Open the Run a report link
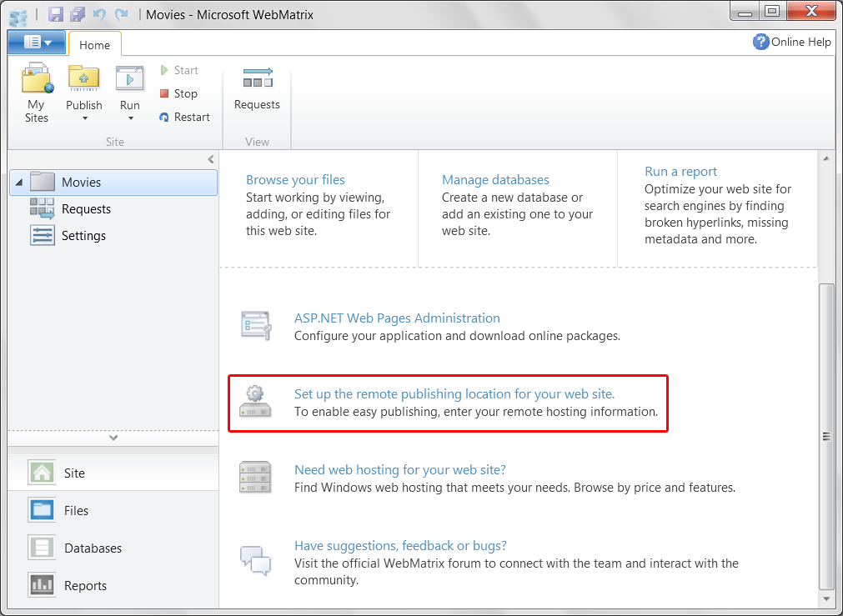843x616 pixels. pyautogui.click(x=680, y=172)
